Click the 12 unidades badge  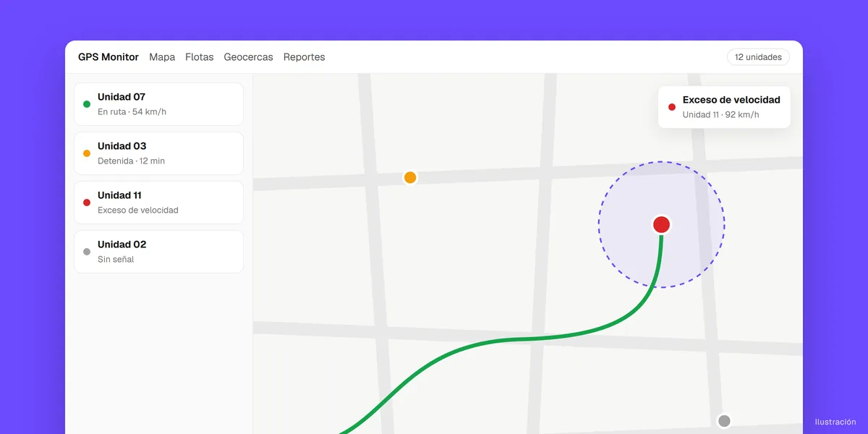[x=758, y=57]
